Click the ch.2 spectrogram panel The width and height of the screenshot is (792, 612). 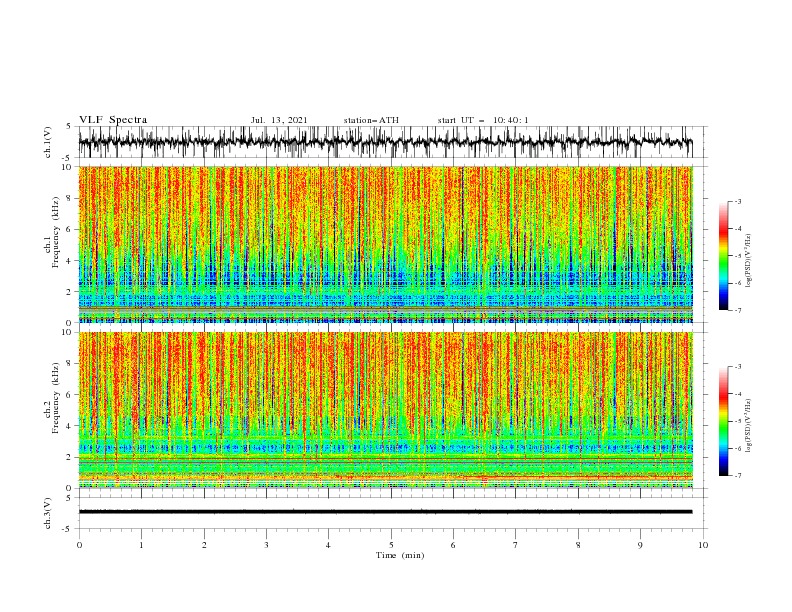pyautogui.click(x=385, y=410)
